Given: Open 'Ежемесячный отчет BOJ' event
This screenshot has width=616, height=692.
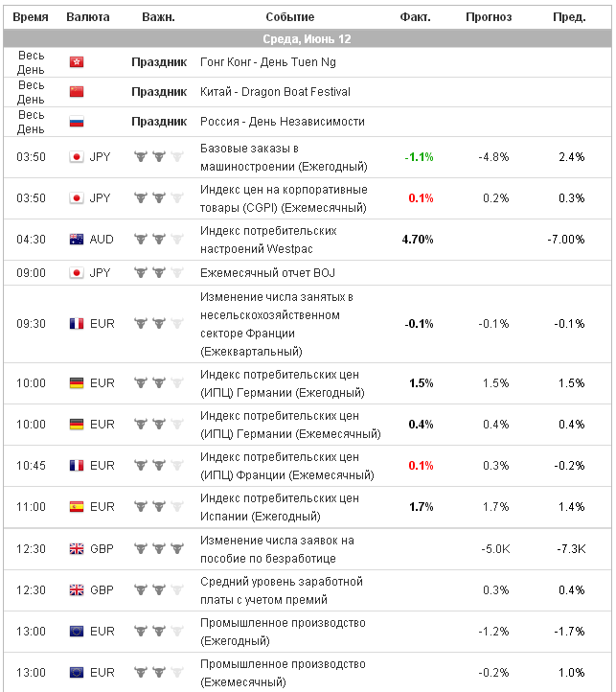Looking at the screenshot, I should pyautogui.click(x=267, y=273).
